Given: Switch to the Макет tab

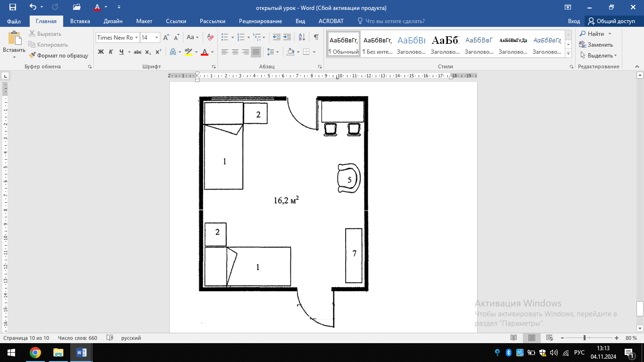Looking at the screenshot, I should (144, 21).
